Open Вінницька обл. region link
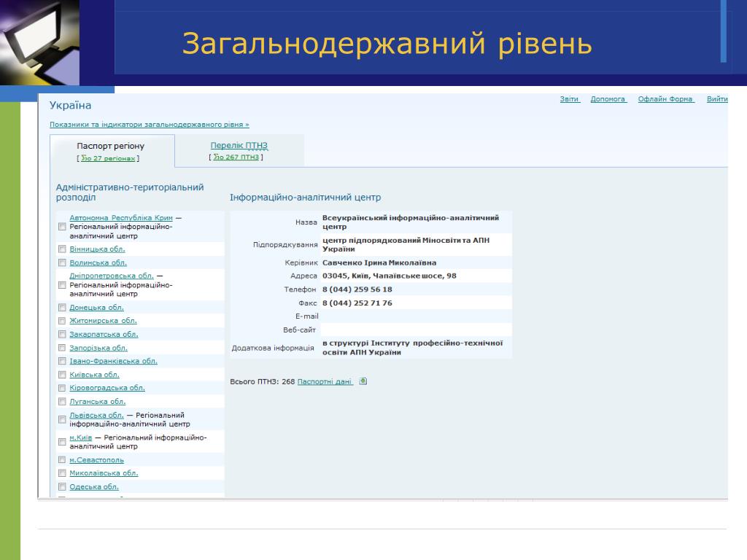747x560 pixels. (97, 249)
